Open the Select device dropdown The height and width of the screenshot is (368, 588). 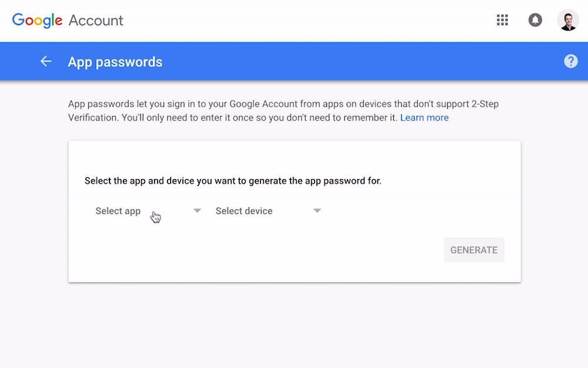coord(244,211)
